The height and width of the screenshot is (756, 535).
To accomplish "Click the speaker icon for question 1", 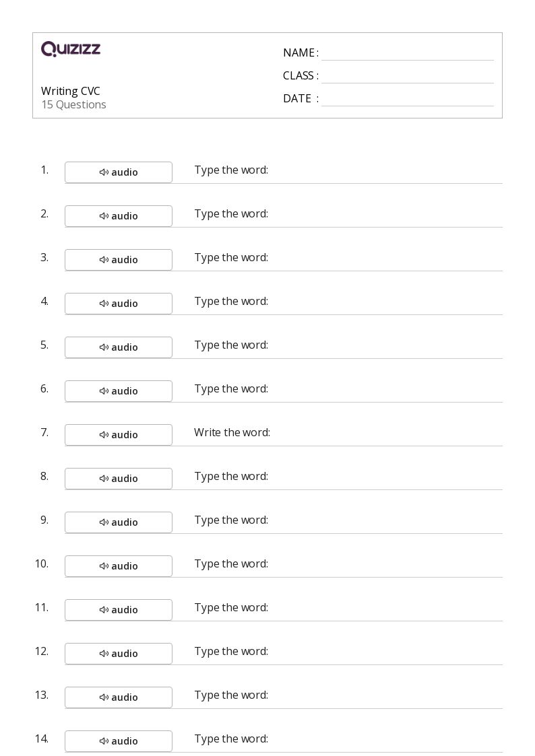I will 104,172.
